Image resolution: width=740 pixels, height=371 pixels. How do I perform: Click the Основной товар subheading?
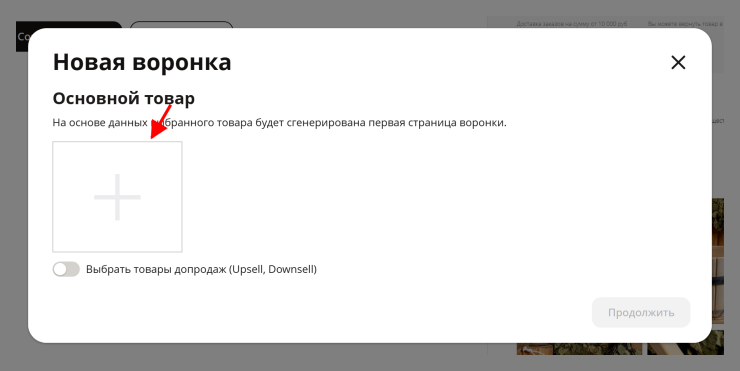(124, 99)
